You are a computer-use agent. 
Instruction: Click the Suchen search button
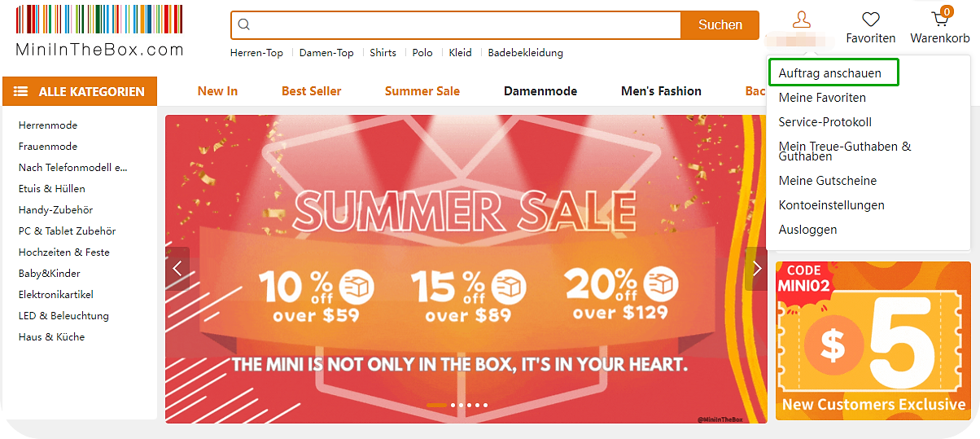pyautogui.click(x=720, y=25)
